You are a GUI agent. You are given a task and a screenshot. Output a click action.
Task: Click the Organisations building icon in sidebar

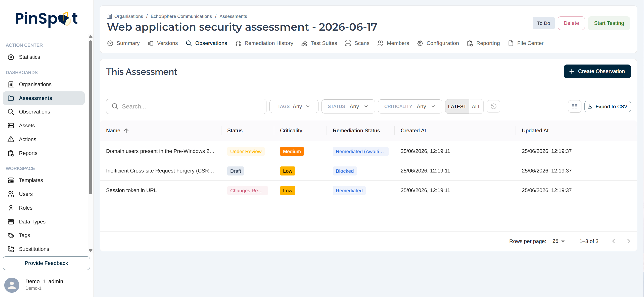11,84
